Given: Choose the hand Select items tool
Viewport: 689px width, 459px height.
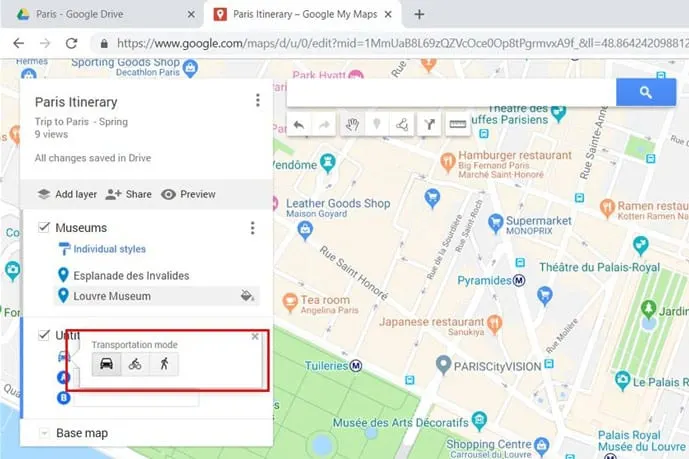Looking at the screenshot, I should click(352, 125).
